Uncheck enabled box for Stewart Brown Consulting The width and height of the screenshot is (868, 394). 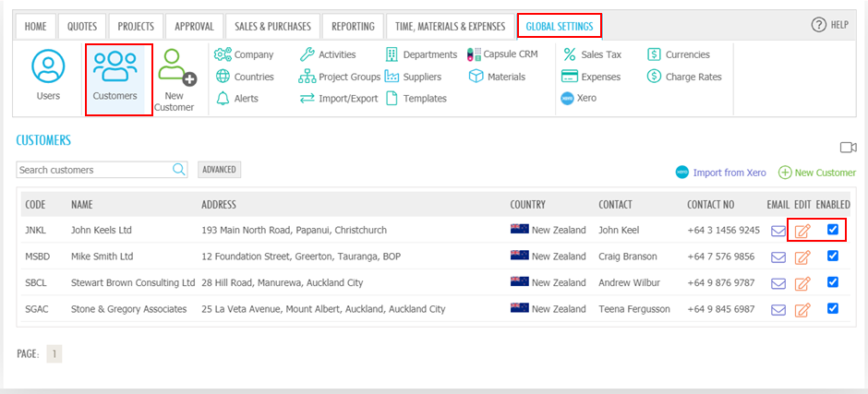click(833, 282)
